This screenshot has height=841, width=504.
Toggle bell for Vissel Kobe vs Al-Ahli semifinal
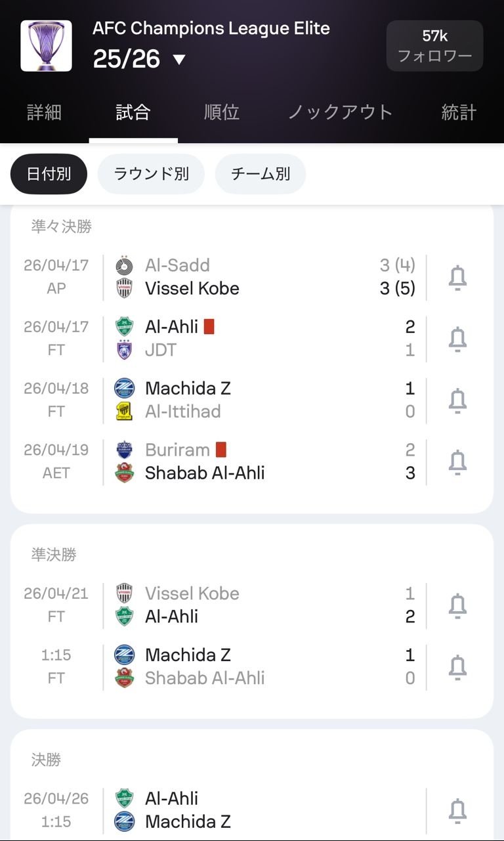pyautogui.click(x=457, y=605)
